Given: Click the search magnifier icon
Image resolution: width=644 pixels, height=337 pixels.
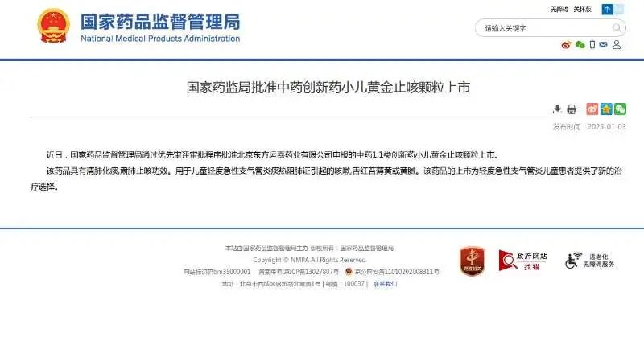Looking at the screenshot, I should [617, 28].
